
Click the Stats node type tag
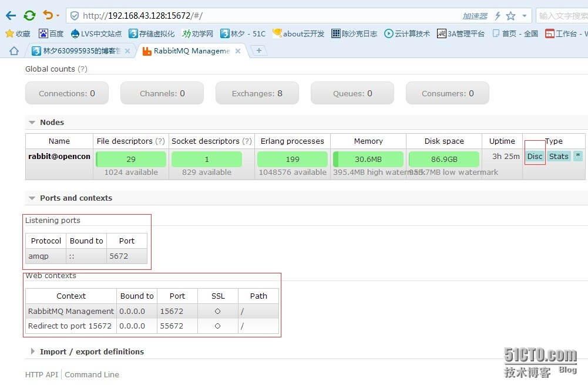click(559, 157)
